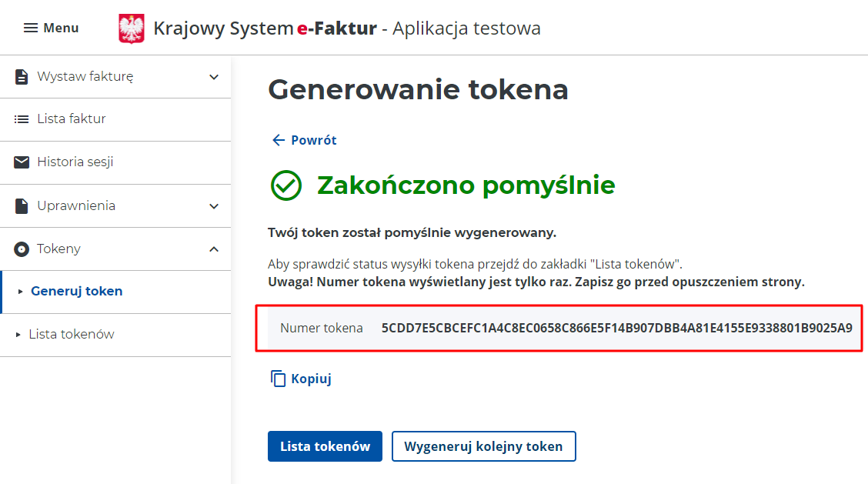Select the Lista faktur list icon
The image size is (868, 484).
pos(20,119)
